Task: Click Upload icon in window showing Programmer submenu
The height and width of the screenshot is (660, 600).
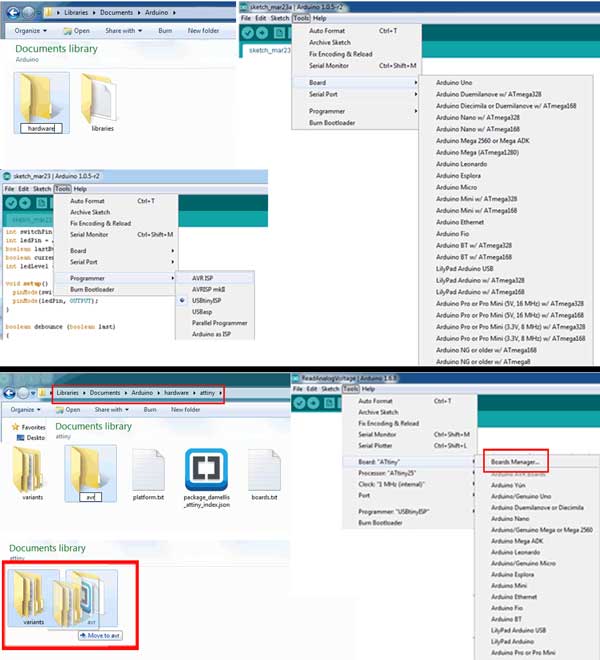Action: pos(25,204)
